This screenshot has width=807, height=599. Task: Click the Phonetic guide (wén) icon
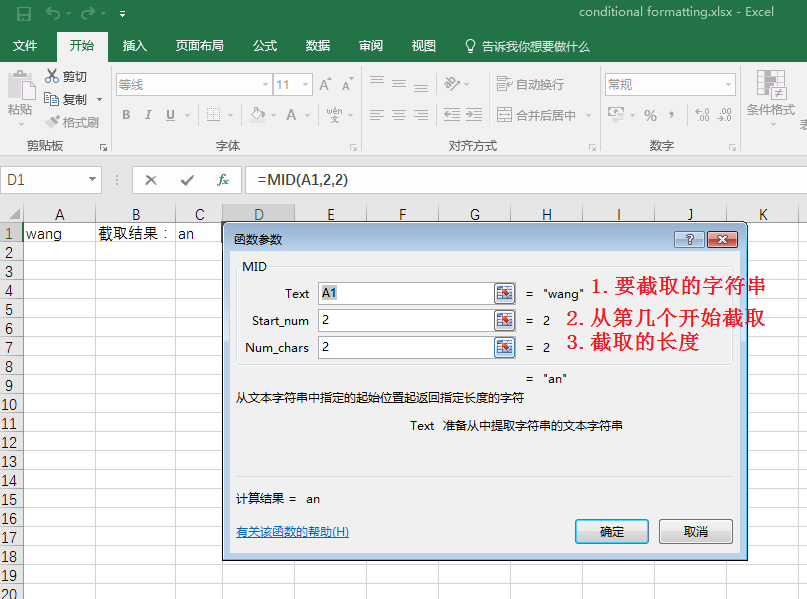point(334,115)
